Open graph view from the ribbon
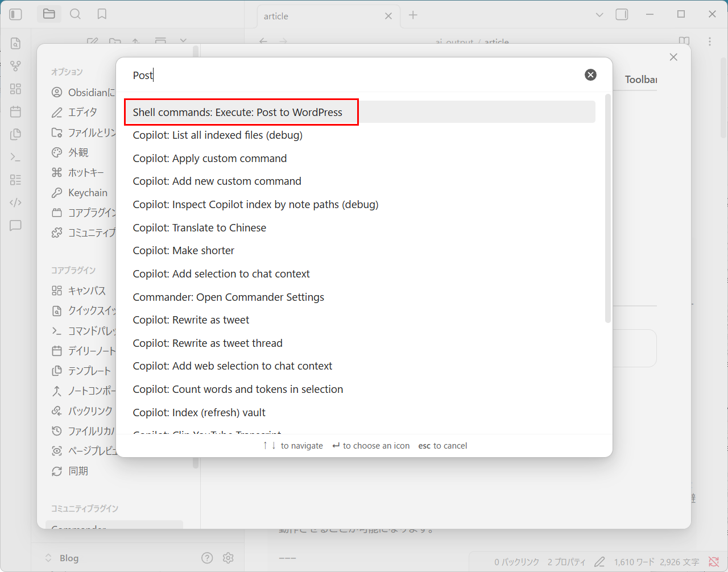Image resolution: width=728 pixels, height=572 pixels. coord(16,66)
